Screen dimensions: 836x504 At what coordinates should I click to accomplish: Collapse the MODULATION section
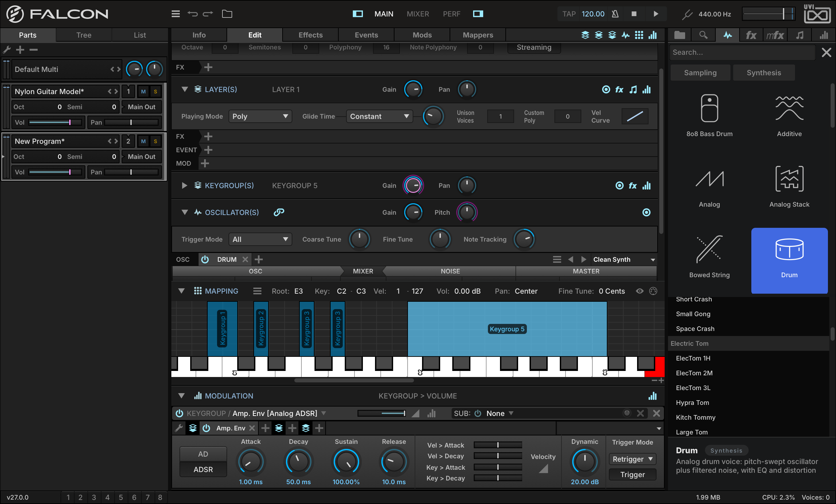tap(181, 396)
